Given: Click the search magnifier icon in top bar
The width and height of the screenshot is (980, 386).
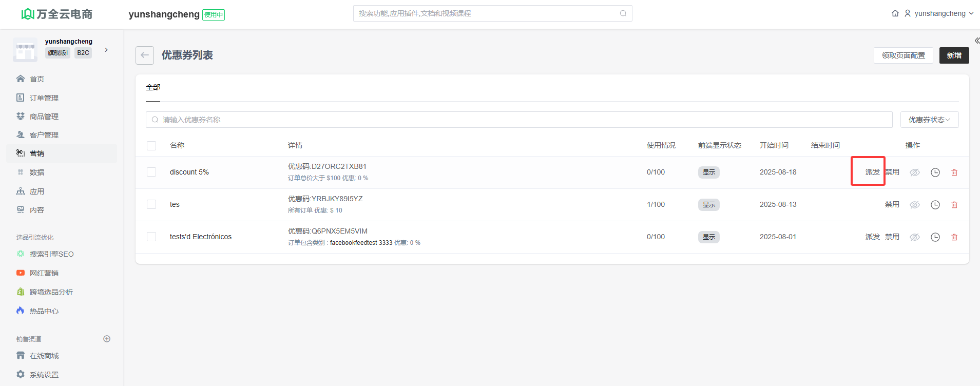Looking at the screenshot, I should tap(623, 13).
